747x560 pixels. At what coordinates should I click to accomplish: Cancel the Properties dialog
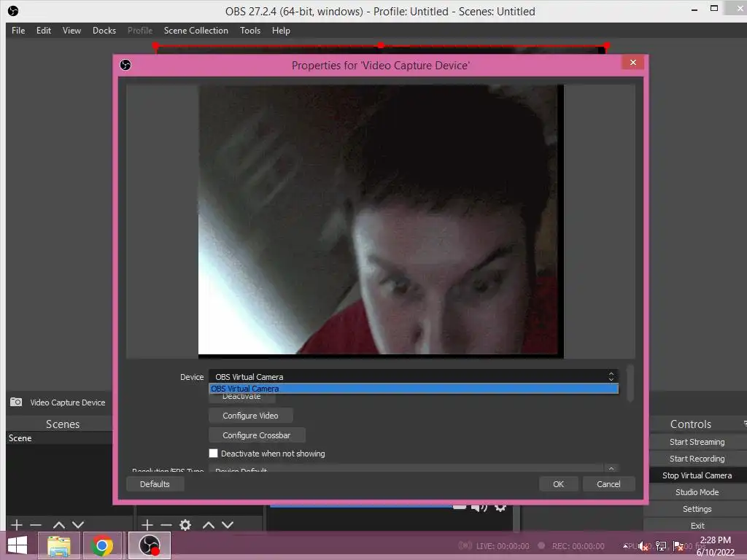coord(608,484)
